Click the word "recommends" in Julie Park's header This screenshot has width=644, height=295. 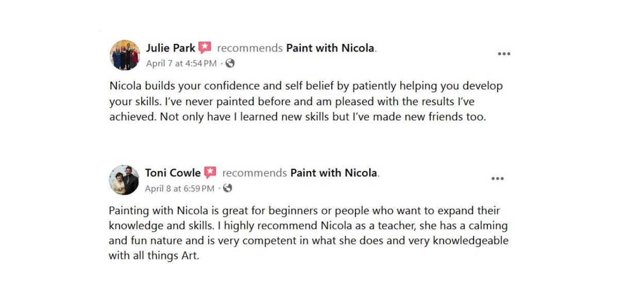[250, 48]
